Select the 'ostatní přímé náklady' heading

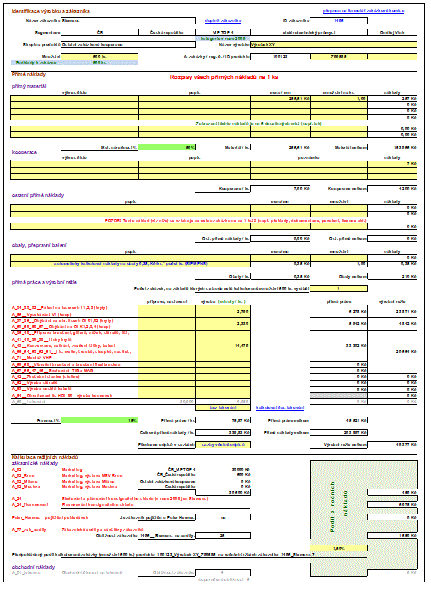pyautogui.click(x=38, y=195)
